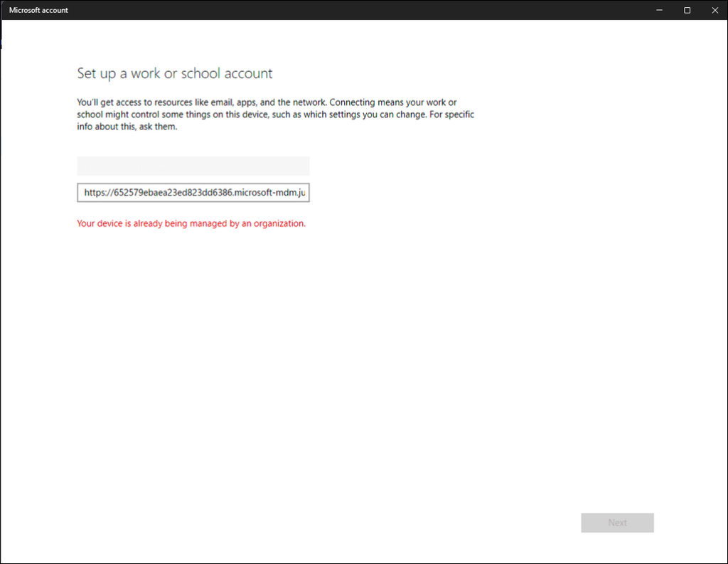Minimize the Microsoft account window
This screenshot has width=728, height=564.
(x=658, y=10)
